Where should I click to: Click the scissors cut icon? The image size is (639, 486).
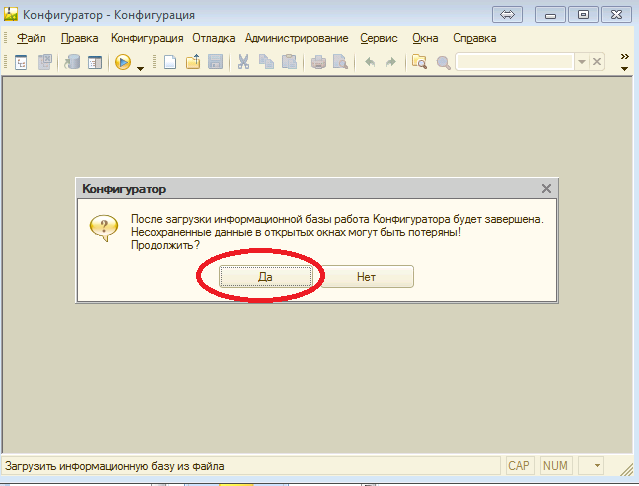click(x=242, y=62)
